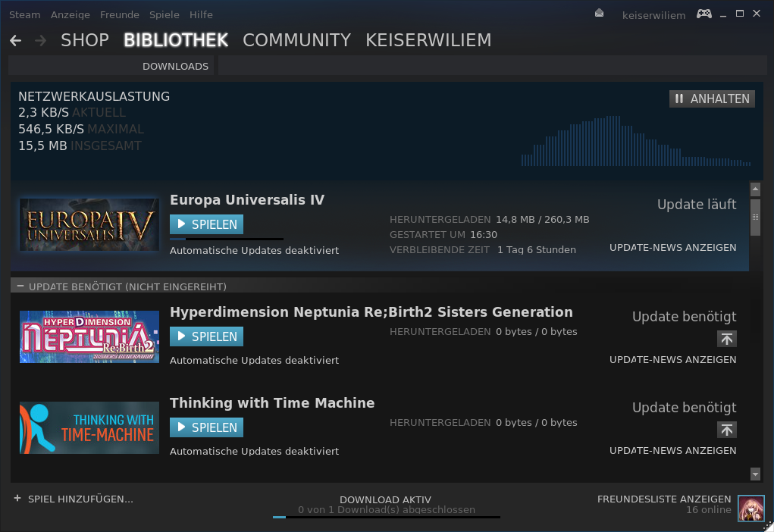This screenshot has height=532, width=774.
Task: Move Thinking with Time Machine to queue top
Action: click(x=726, y=430)
